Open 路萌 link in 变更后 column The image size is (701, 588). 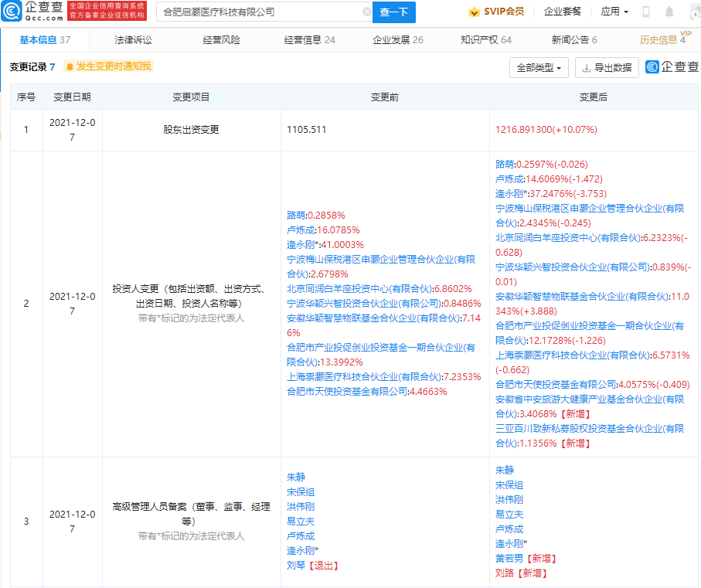(x=504, y=165)
